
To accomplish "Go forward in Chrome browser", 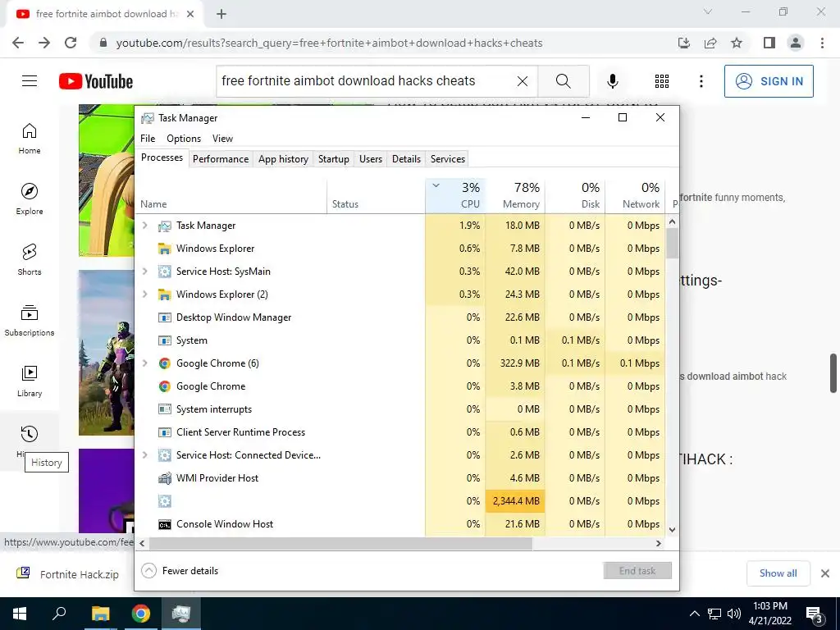I will tap(44, 43).
